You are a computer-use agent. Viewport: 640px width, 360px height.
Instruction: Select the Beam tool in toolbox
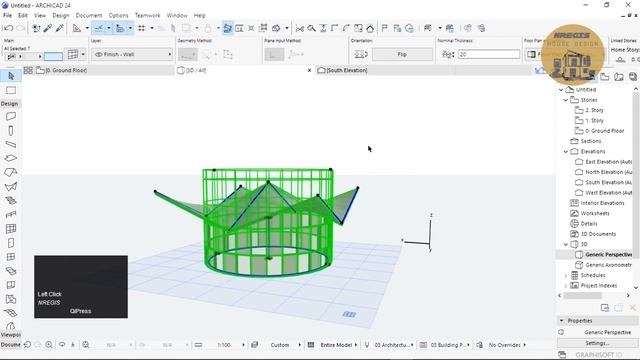point(11,144)
